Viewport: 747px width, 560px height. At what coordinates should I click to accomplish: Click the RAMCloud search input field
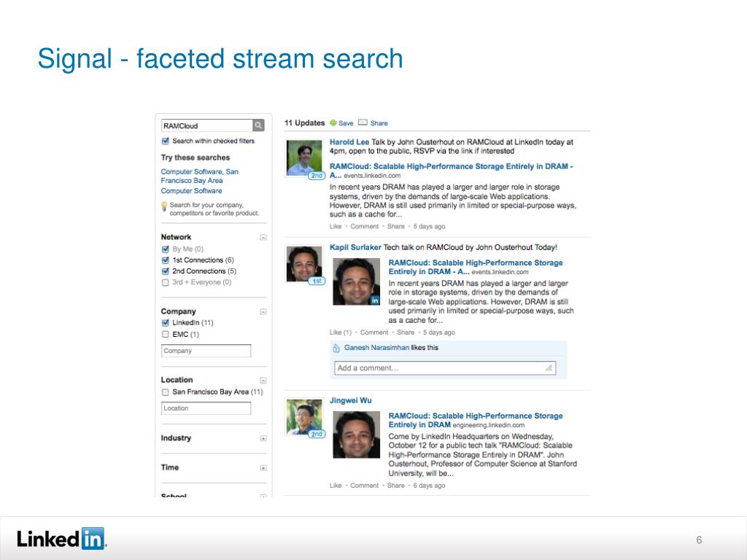206,125
